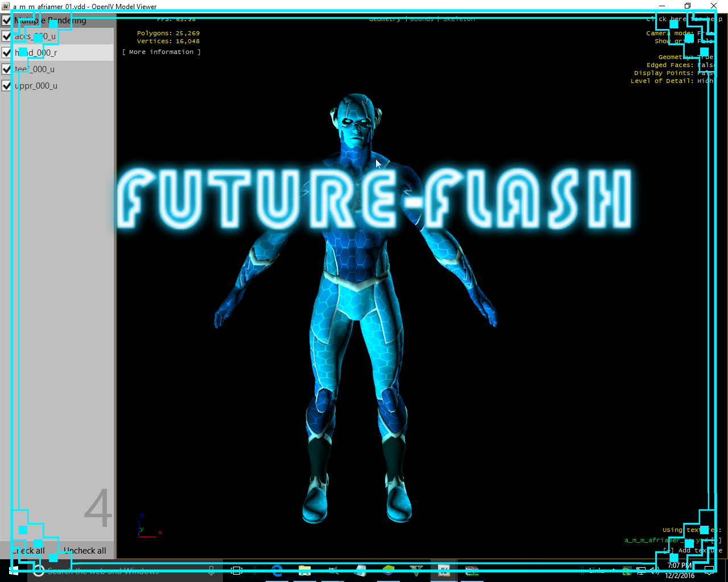Click the Uncheck all button

coord(85,550)
